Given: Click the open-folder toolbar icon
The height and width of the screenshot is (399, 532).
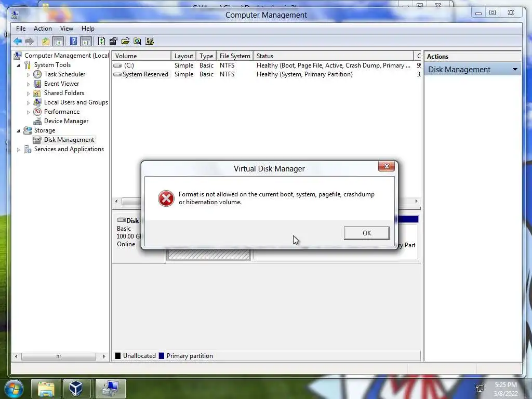Looking at the screenshot, I should [125, 42].
